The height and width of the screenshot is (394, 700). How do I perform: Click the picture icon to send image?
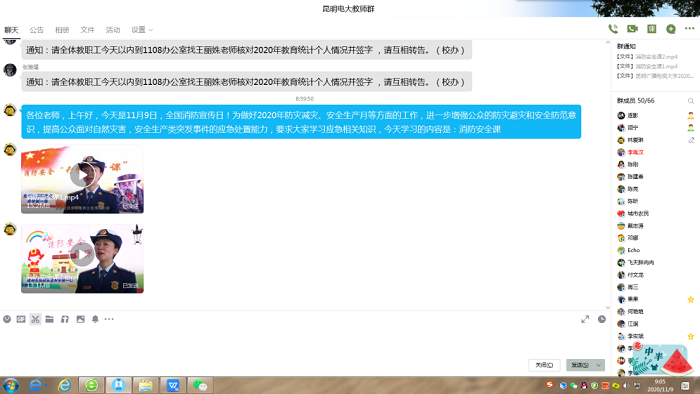[80, 319]
